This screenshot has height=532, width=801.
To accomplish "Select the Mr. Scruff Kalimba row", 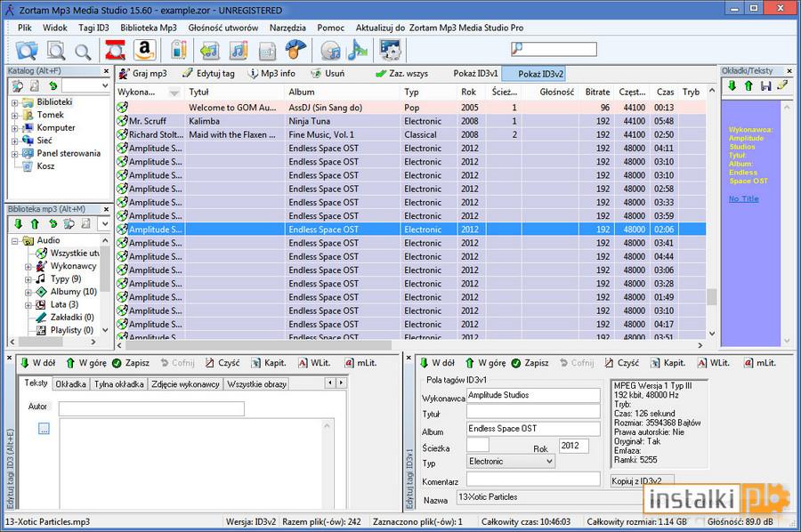I will coord(411,121).
